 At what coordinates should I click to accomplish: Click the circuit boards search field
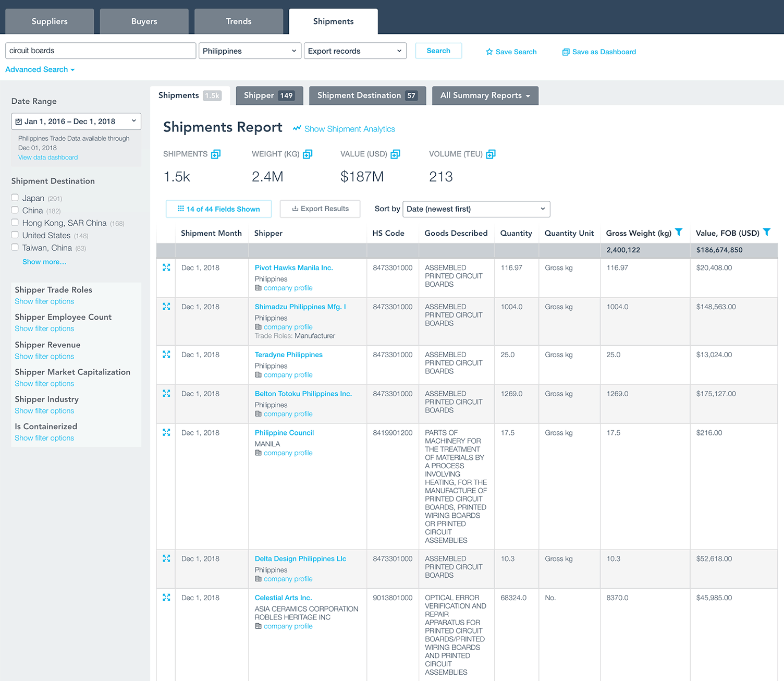tap(101, 51)
